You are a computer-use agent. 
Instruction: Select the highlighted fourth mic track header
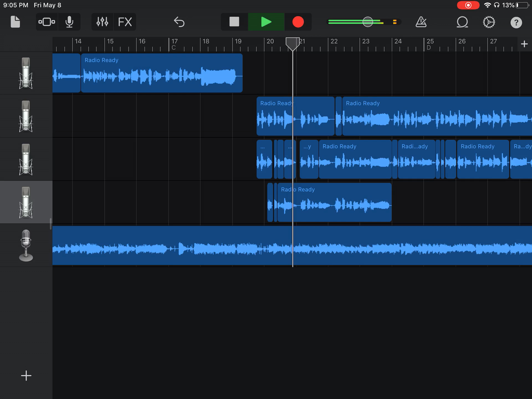click(x=26, y=202)
